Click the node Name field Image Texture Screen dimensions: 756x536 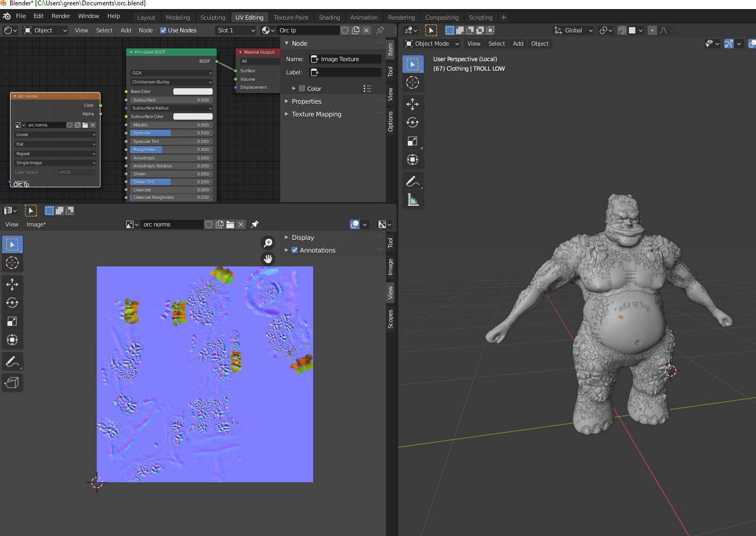click(x=346, y=59)
